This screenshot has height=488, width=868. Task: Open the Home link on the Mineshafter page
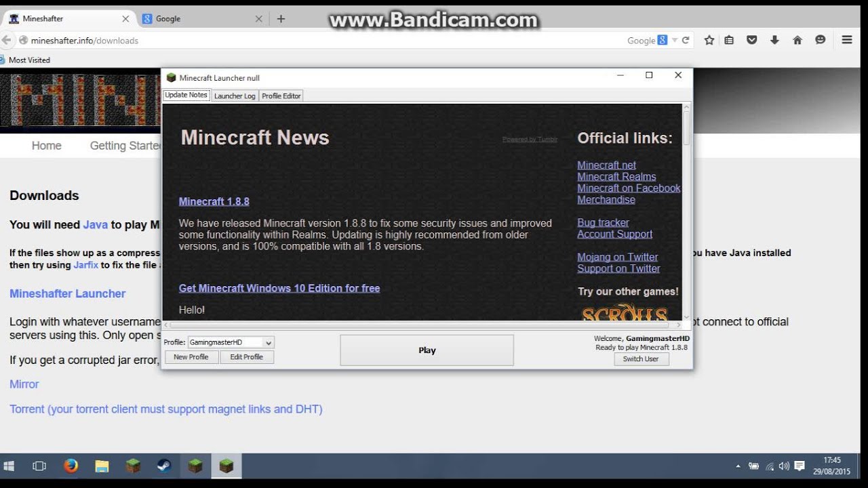46,146
